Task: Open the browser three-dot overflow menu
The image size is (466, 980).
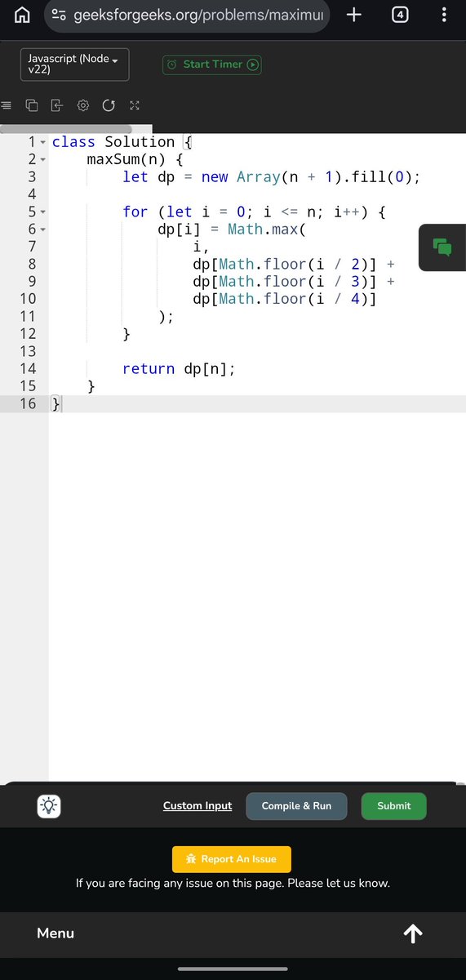Action: tap(444, 15)
